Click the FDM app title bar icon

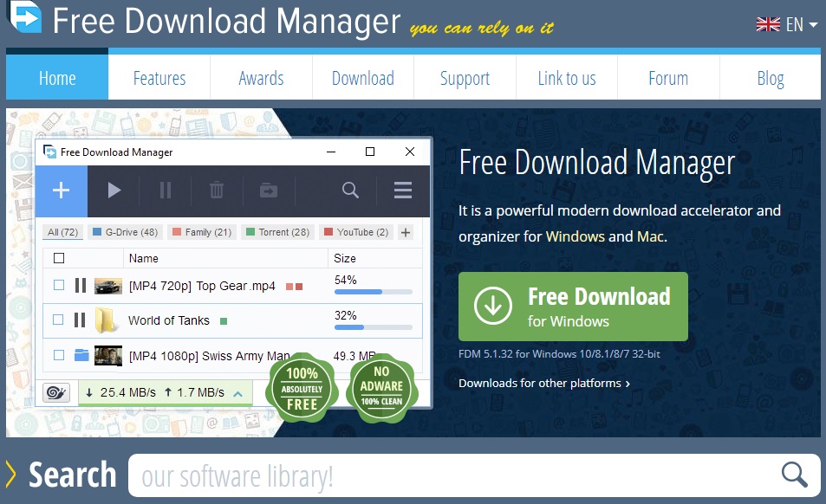[49, 152]
